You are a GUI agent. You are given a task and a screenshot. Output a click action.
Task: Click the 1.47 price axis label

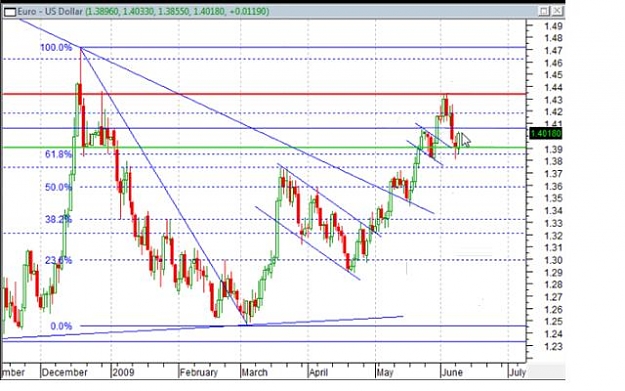(553, 51)
